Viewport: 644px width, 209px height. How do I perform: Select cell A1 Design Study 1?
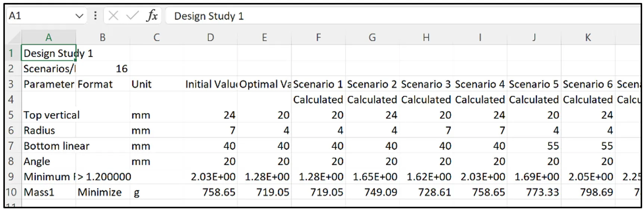49,53
